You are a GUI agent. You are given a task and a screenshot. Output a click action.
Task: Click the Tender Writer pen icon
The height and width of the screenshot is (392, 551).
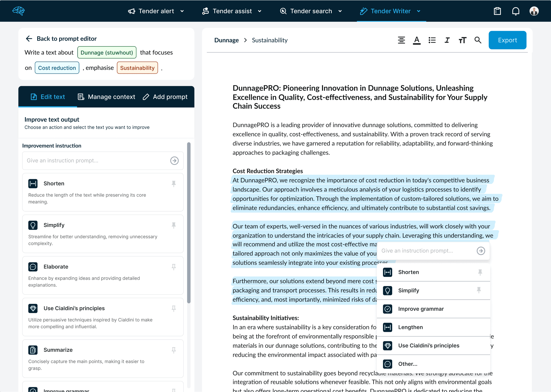(364, 11)
